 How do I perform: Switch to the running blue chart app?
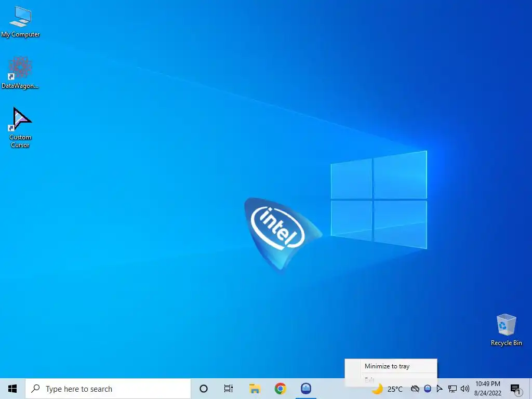coord(306,389)
